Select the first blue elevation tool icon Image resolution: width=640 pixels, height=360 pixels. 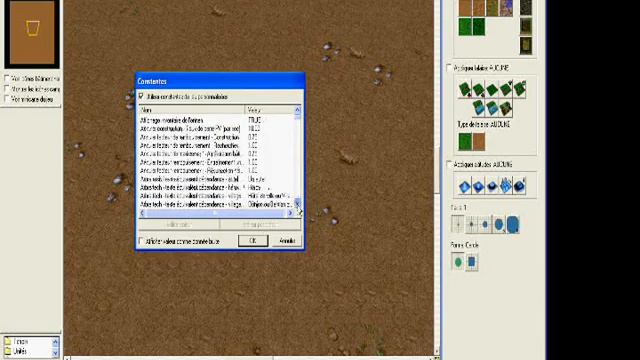click(x=464, y=187)
